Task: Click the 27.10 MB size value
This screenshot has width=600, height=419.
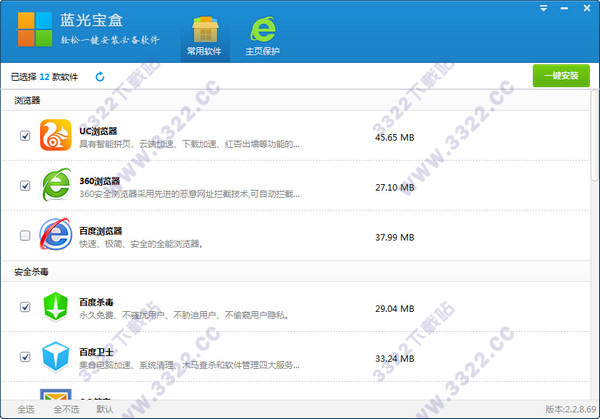Action: tap(395, 187)
